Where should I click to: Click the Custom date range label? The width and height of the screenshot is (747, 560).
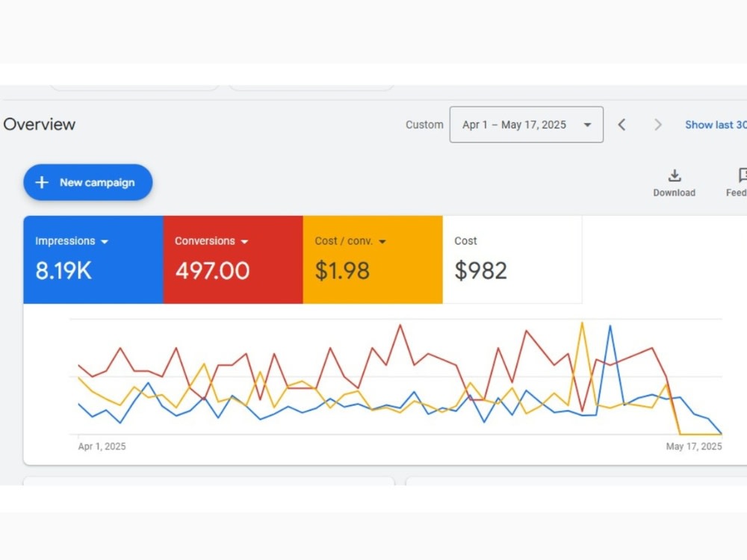tap(424, 125)
